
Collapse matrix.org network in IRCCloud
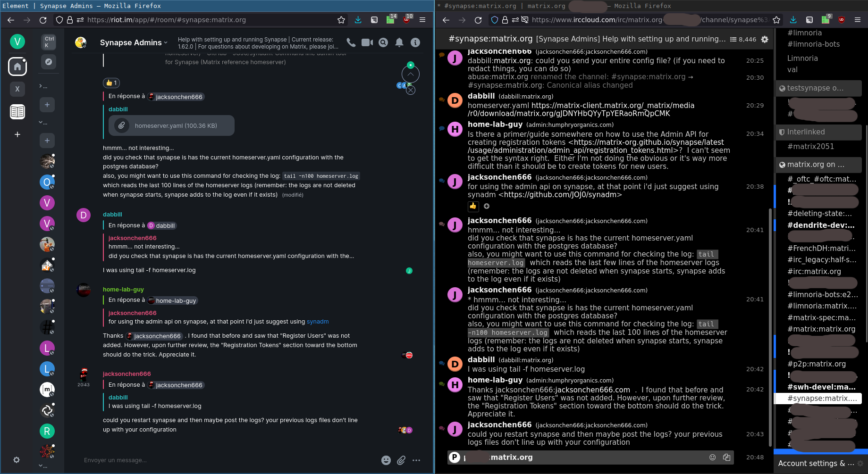pos(818,165)
